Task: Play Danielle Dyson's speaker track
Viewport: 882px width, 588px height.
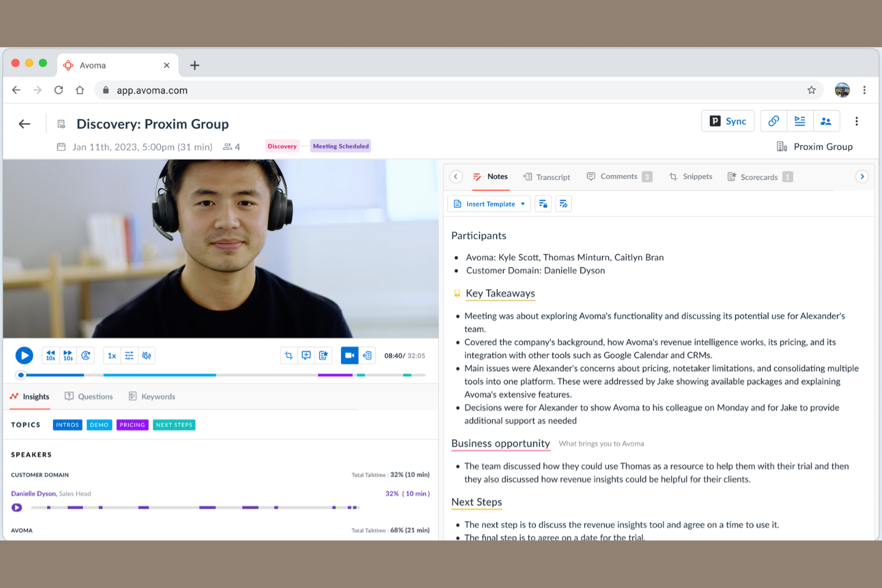Action: (x=17, y=507)
